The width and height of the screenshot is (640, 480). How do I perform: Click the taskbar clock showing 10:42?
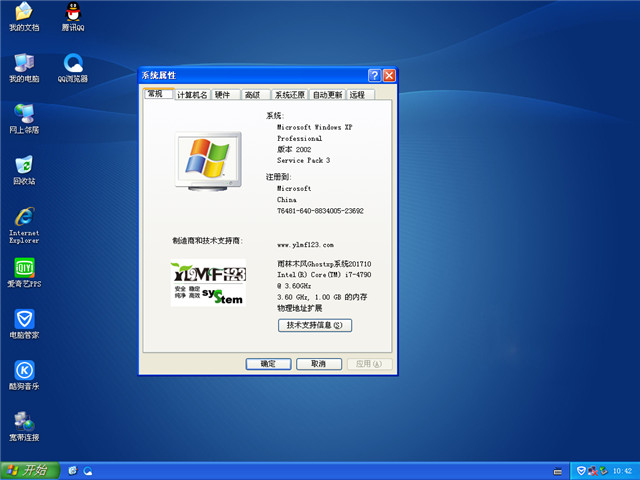point(622,471)
